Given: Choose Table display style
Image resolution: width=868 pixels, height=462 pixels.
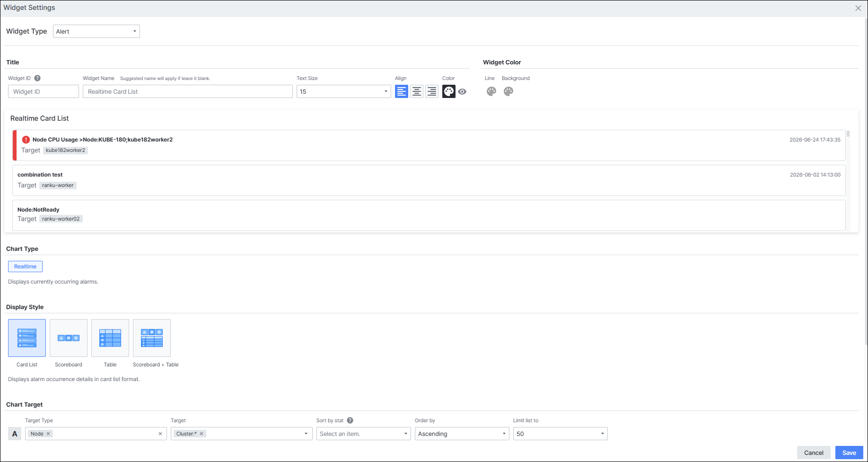Looking at the screenshot, I should [x=110, y=338].
